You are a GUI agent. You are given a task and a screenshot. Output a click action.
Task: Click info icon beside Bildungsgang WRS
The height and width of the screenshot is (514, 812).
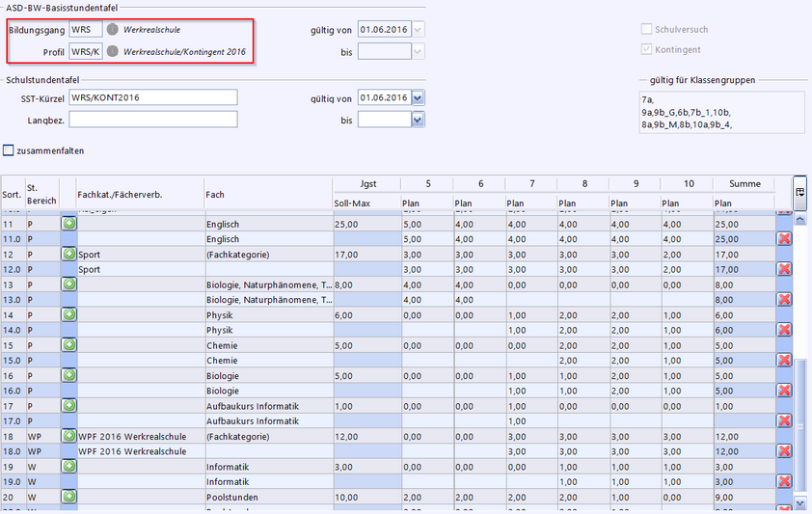112,30
